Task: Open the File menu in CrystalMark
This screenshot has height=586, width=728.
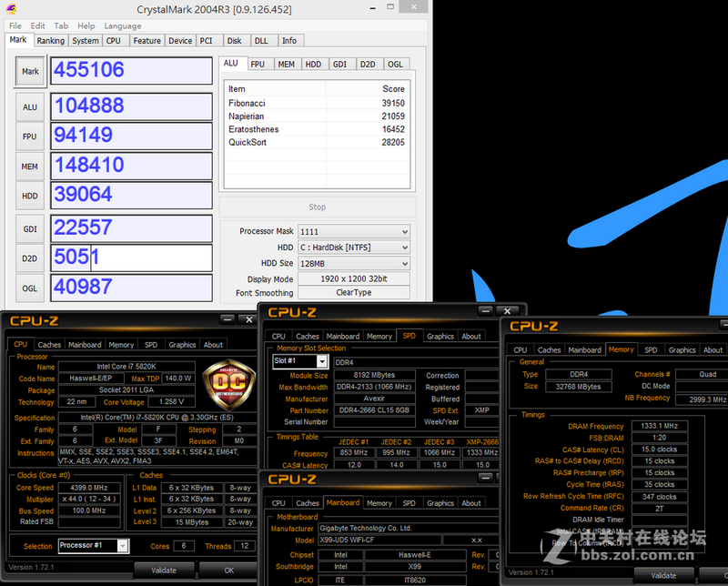Action: tap(15, 25)
